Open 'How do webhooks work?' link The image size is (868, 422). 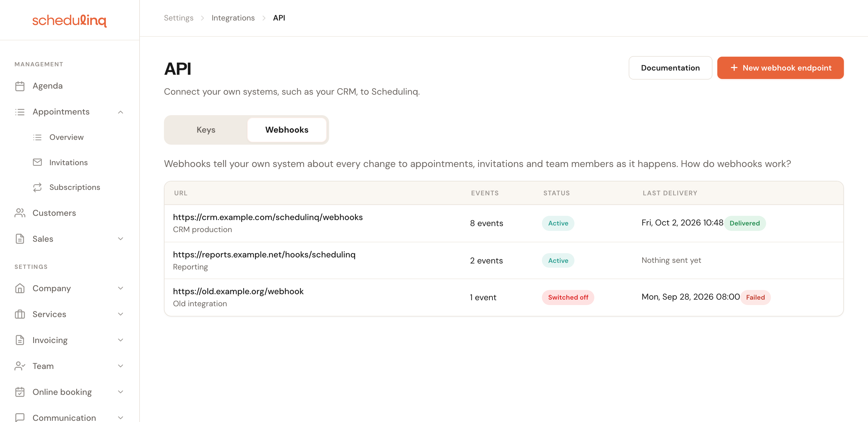[736, 164]
